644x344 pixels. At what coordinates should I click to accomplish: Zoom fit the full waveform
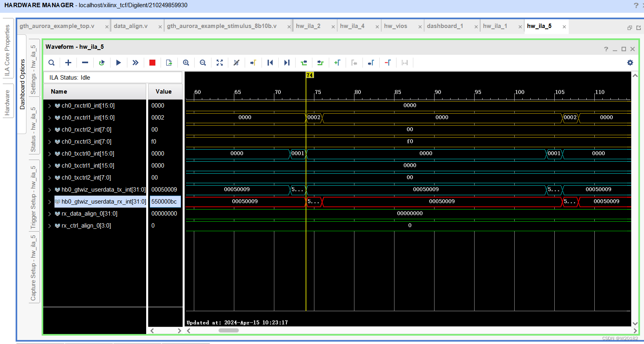219,63
